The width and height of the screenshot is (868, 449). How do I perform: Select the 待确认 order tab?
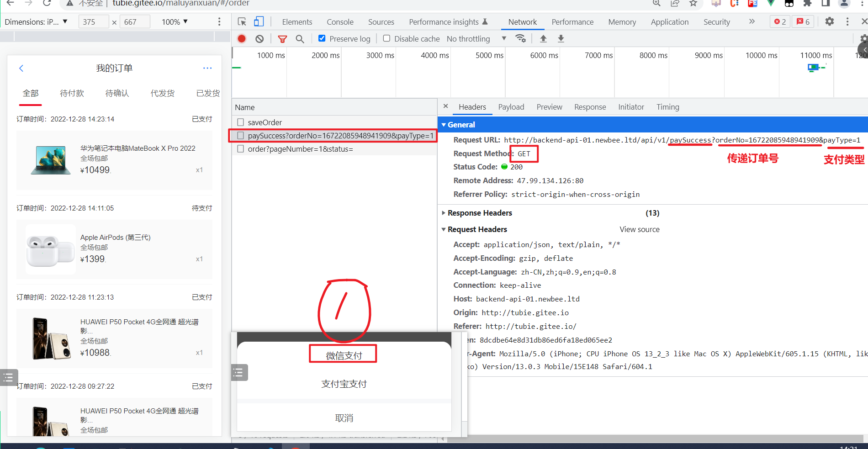point(117,93)
